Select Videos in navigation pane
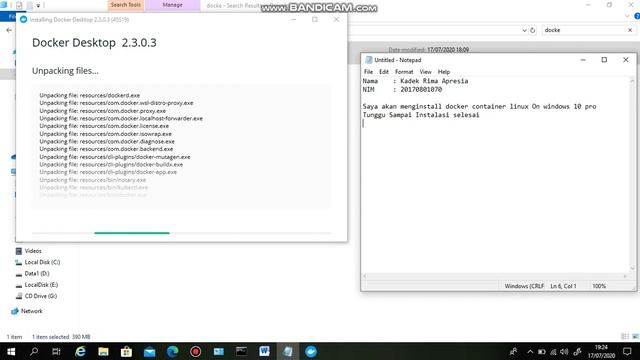640x360 pixels. (x=33, y=251)
